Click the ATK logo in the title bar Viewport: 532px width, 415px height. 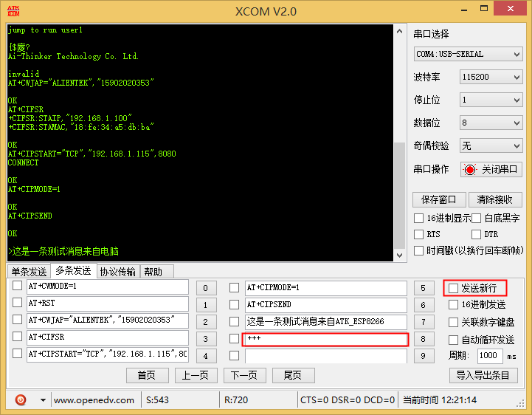(13, 10)
